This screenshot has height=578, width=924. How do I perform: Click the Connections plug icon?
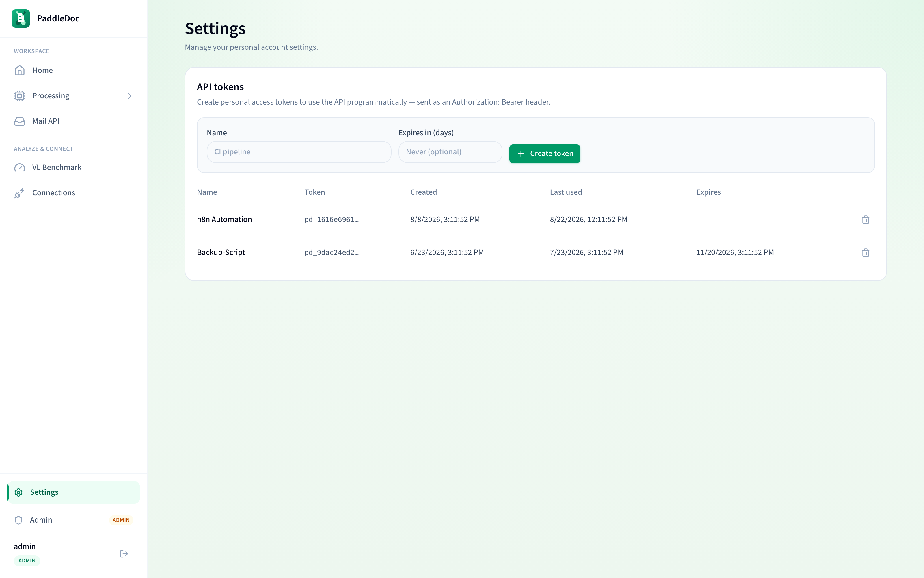(19, 193)
